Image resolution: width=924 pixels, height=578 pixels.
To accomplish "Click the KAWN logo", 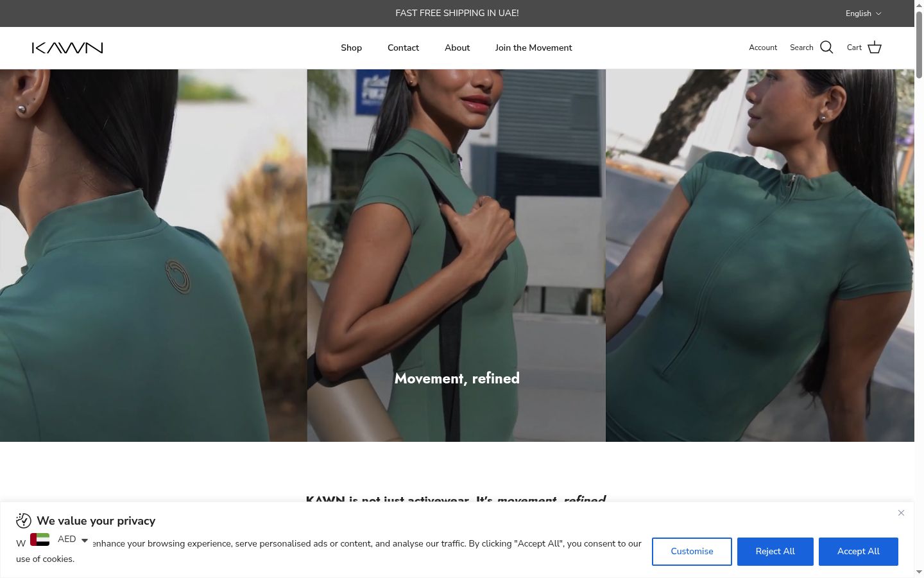I will (x=67, y=48).
